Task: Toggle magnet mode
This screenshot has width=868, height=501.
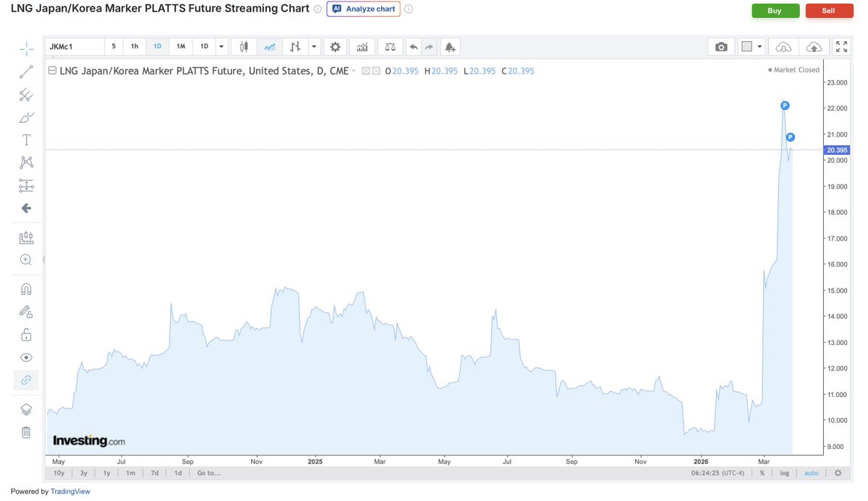Action: [x=26, y=289]
